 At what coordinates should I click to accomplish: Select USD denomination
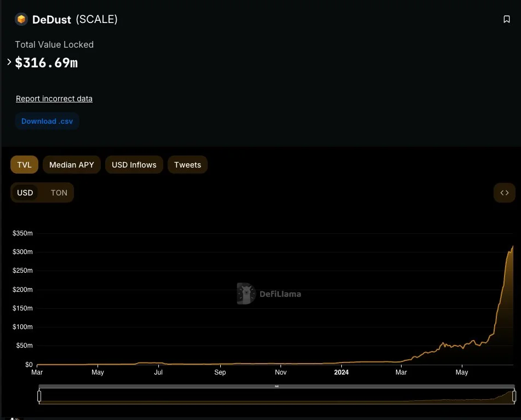point(25,193)
